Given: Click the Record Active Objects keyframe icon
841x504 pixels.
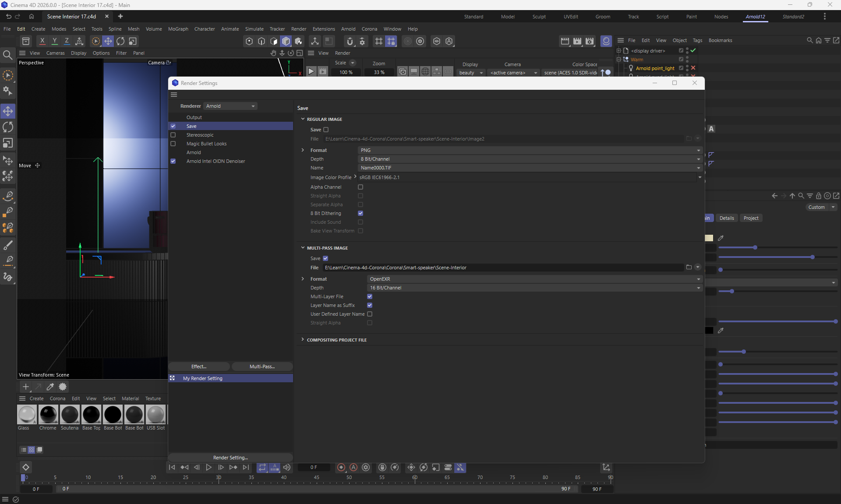Looking at the screenshot, I should (341, 468).
